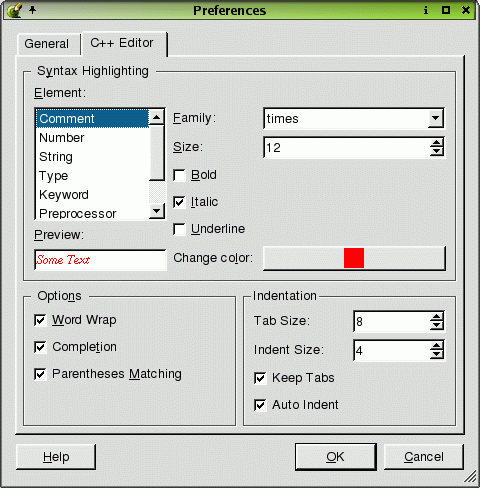
Task: Switch to the General tab
Action: click(x=47, y=44)
